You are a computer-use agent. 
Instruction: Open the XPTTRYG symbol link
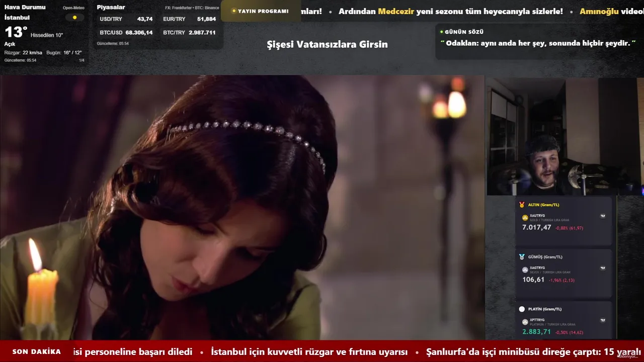[537, 320]
